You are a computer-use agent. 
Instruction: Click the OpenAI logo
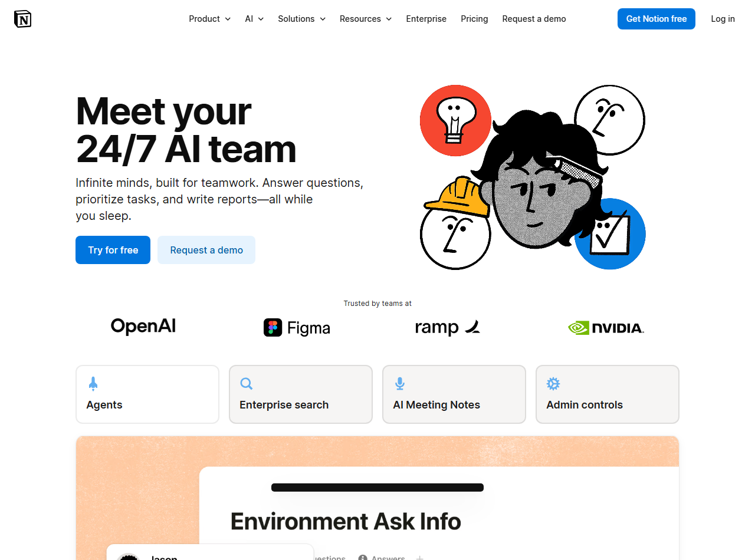point(143,326)
